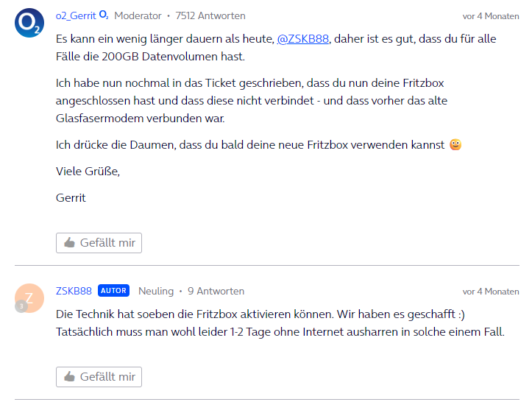Open the ZSKB88 username link
This screenshot has width=532, height=402.
pos(74,291)
